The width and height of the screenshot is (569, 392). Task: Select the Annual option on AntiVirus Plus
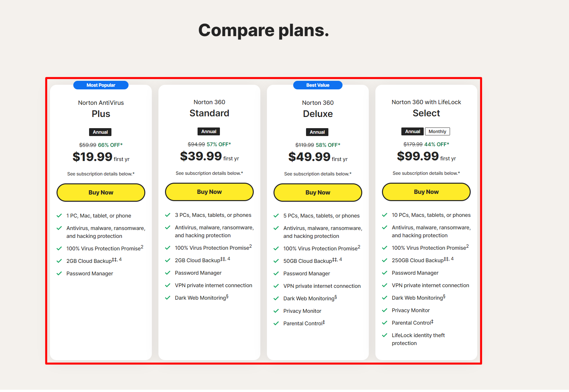pos(100,132)
